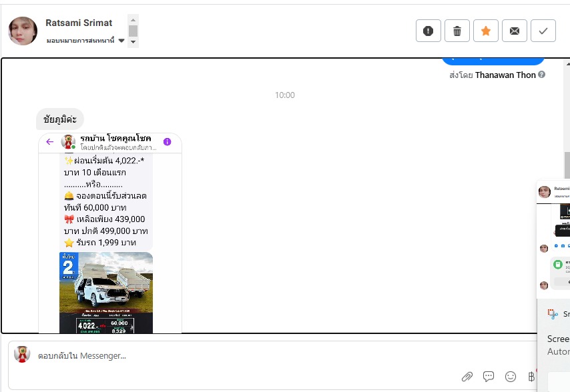Open รถบ้าน โชคคูณโชค page name in screenshot
This screenshot has width=570, height=392.
115,138
